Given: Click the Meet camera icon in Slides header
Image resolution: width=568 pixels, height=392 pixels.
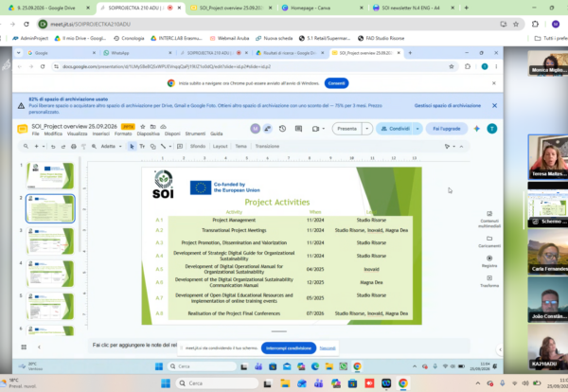Looking at the screenshot, I should click(x=315, y=129).
